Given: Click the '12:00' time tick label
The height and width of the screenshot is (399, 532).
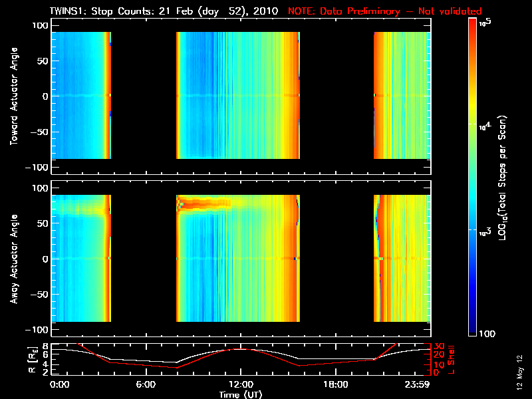Looking at the screenshot, I should (x=241, y=384).
